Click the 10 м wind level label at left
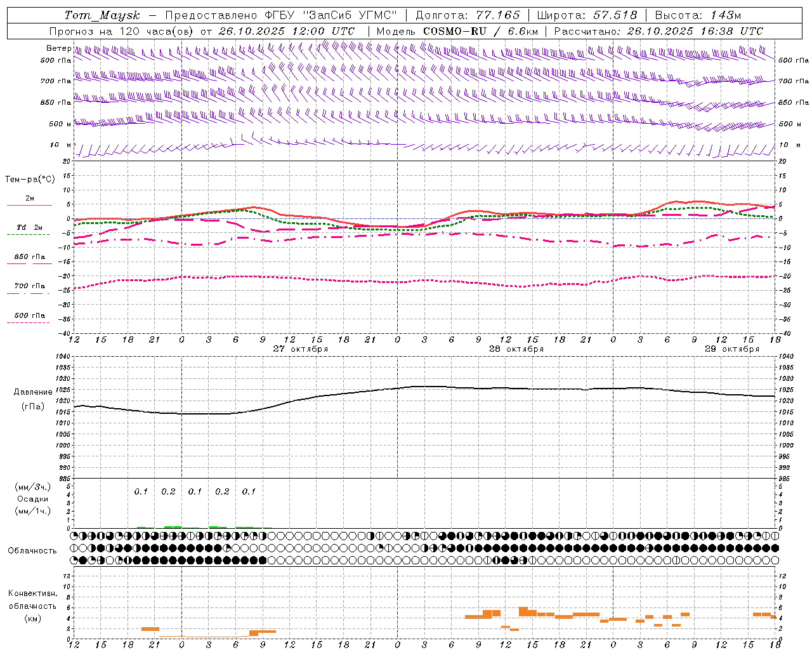 click(61, 145)
